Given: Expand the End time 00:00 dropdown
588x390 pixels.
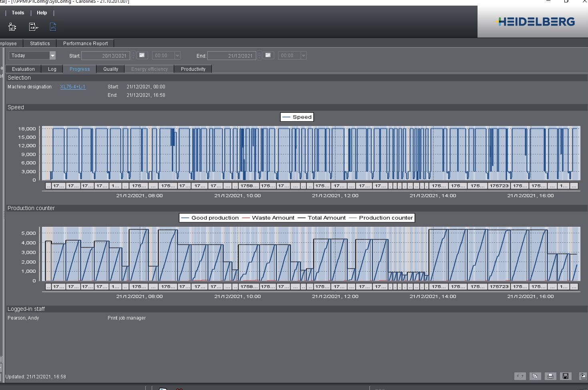Looking at the screenshot, I should point(303,56).
